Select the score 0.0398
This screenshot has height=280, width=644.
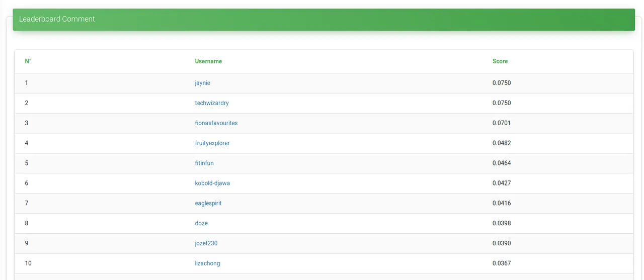click(502, 223)
